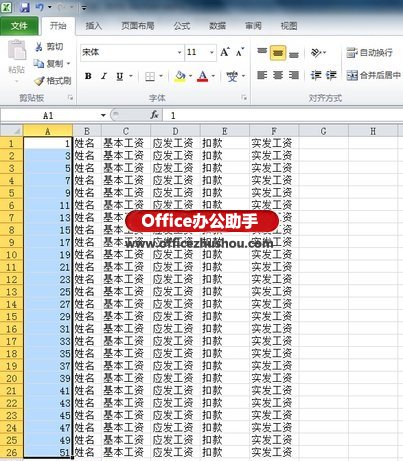Switch to the Insert (插入) tab
Viewport: 403px width, 461px height.
point(94,26)
